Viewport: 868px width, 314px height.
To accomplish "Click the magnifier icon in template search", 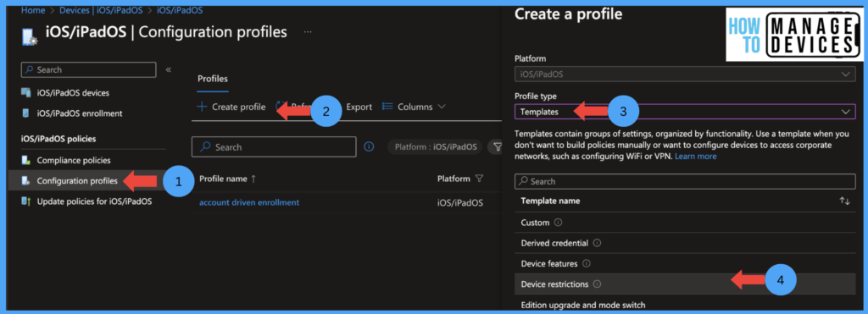I will coord(524,181).
